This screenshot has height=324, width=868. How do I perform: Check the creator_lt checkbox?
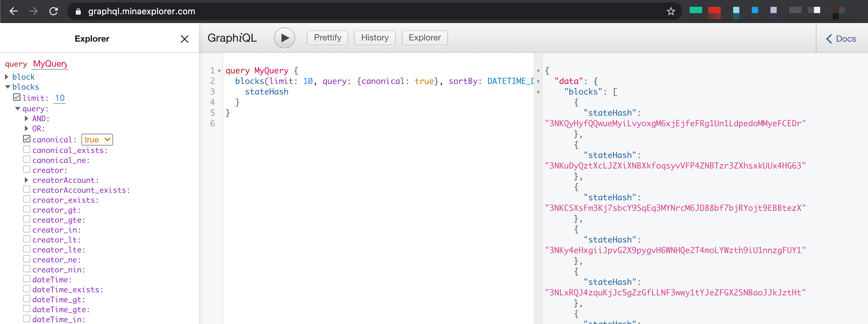(27, 239)
